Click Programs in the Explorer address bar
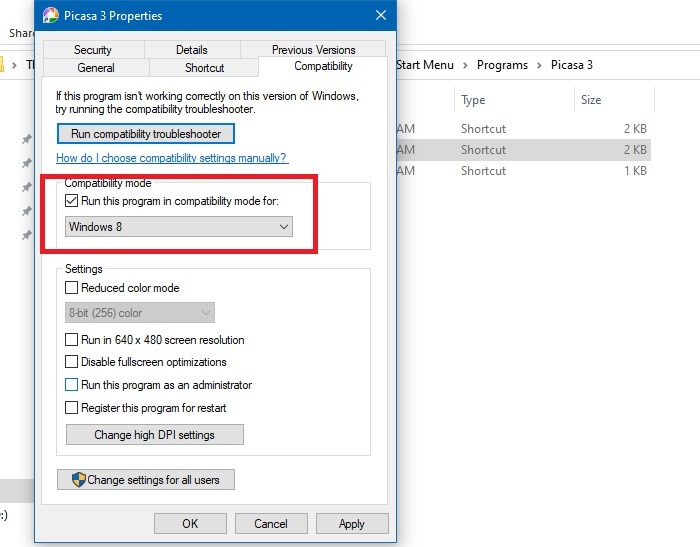Viewport: 700px width, 547px height. (502, 65)
